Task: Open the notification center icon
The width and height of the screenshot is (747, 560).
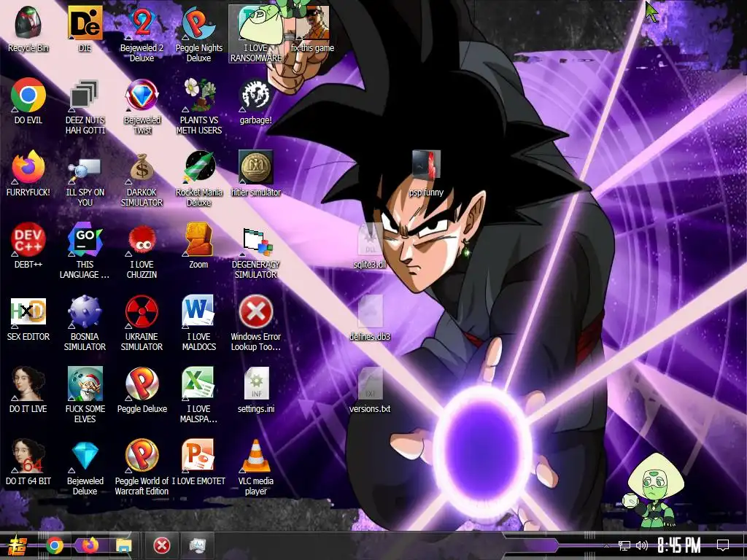Action: click(723, 545)
